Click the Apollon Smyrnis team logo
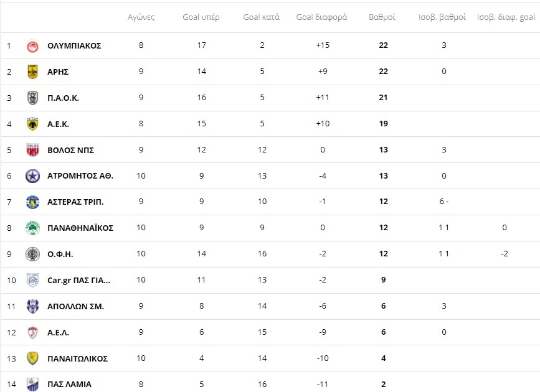Viewport: 540px width, 392px height. click(x=33, y=306)
